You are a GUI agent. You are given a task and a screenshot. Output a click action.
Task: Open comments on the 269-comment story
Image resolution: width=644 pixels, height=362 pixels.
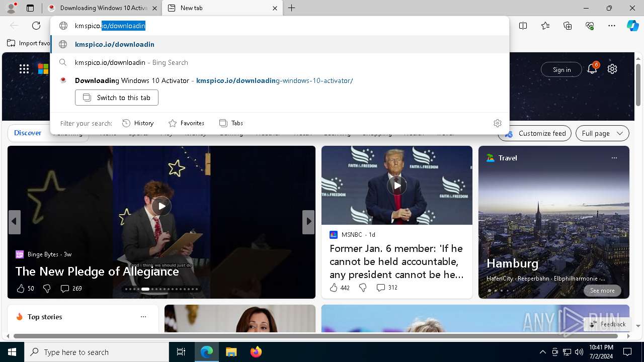click(71, 289)
